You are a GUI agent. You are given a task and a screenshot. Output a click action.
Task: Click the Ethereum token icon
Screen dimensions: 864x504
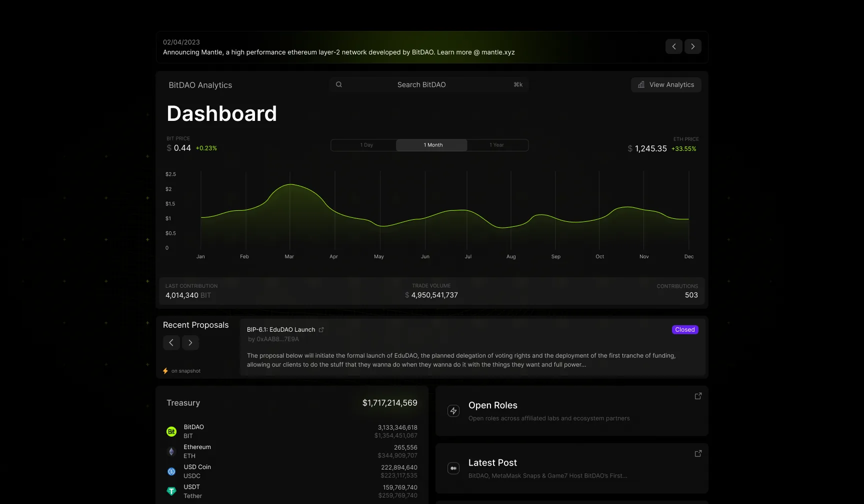pyautogui.click(x=171, y=452)
